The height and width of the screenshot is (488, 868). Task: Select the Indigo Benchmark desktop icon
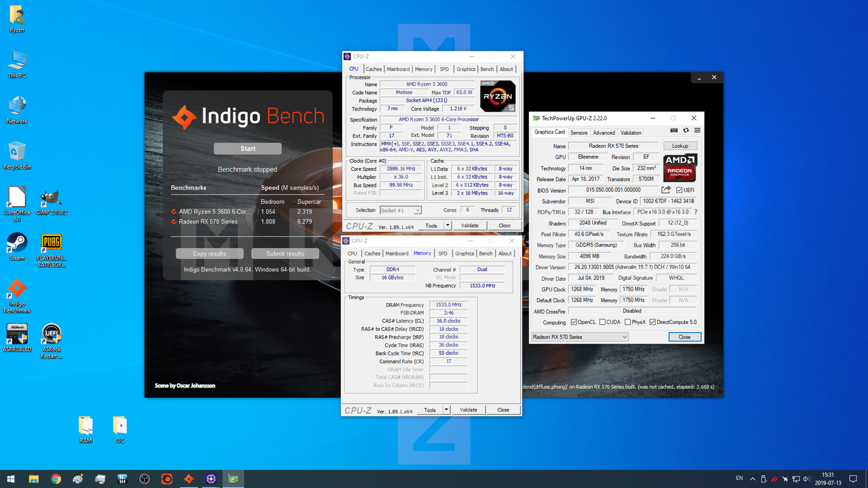pyautogui.click(x=17, y=296)
